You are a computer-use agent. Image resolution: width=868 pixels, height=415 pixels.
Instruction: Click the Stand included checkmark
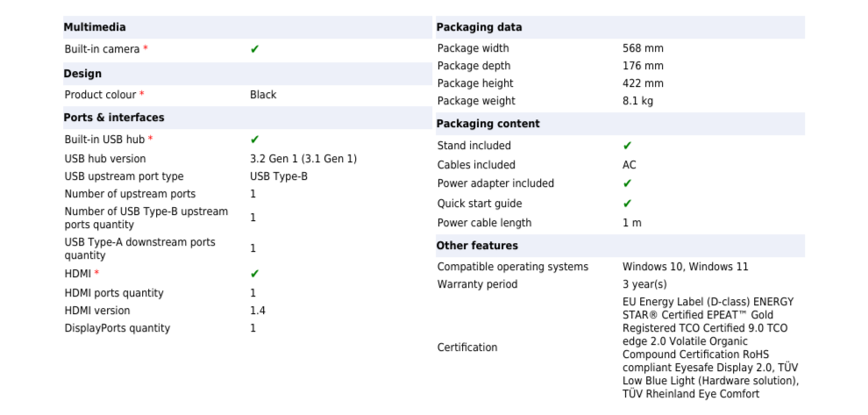pyautogui.click(x=627, y=146)
